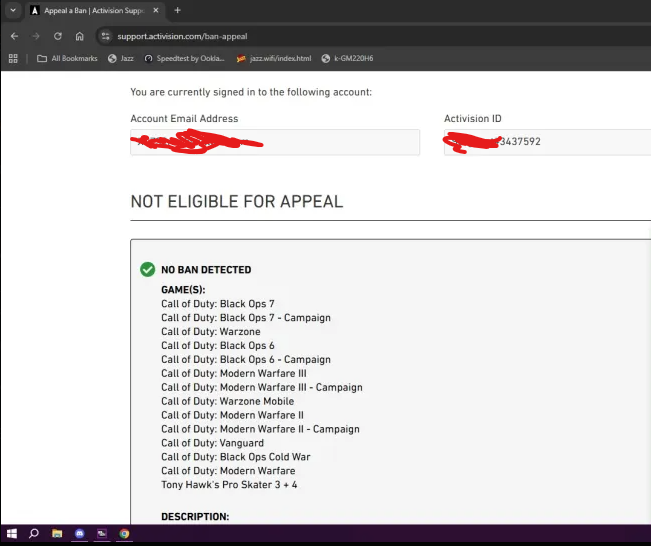
Task: Expand the tab search dropdown arrow
Action: click(x=13, y=10)
